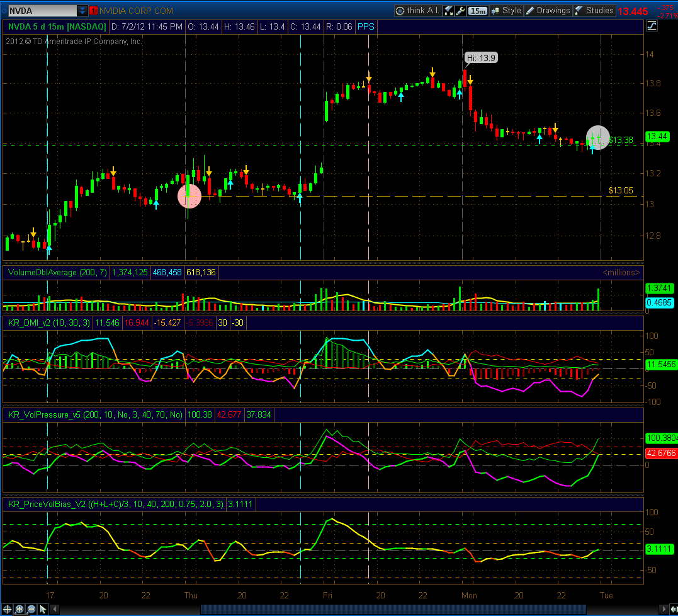Click the 16.944 red DMI value
Image resolution: width=678 pixels, height=616 pixels.
point(136,322)
